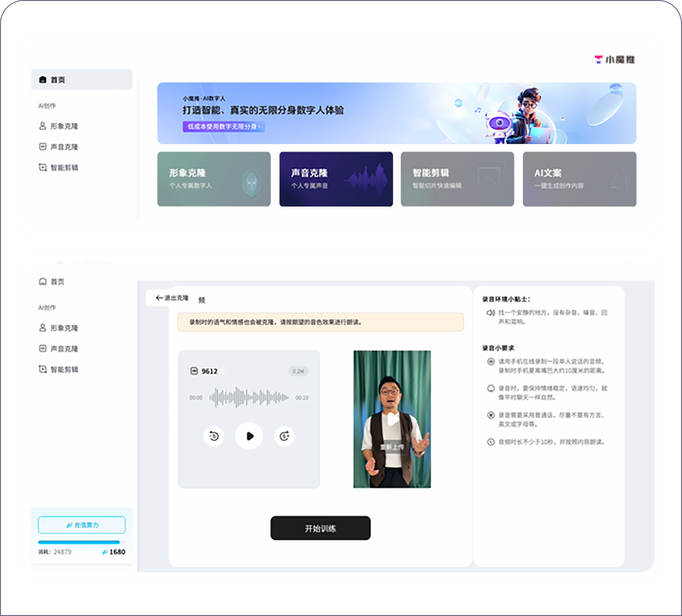The height and width of the screenshot is (616, 682).
Task: Open the AI文案 card on the homepage
Action: [x=579, y=179]
